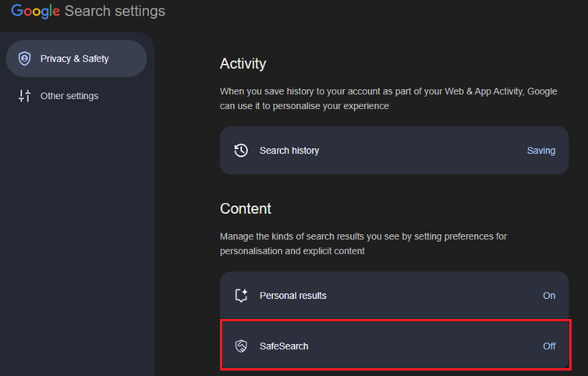Click the Content heading
Viewport: 588px width, 376px height.
(x=246, y=208)
